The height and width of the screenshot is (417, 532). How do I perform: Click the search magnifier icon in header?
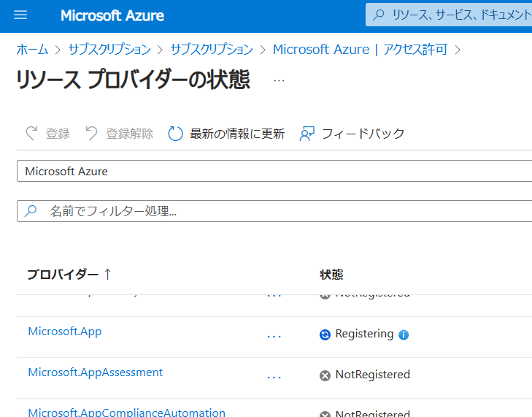pos(378,15)
